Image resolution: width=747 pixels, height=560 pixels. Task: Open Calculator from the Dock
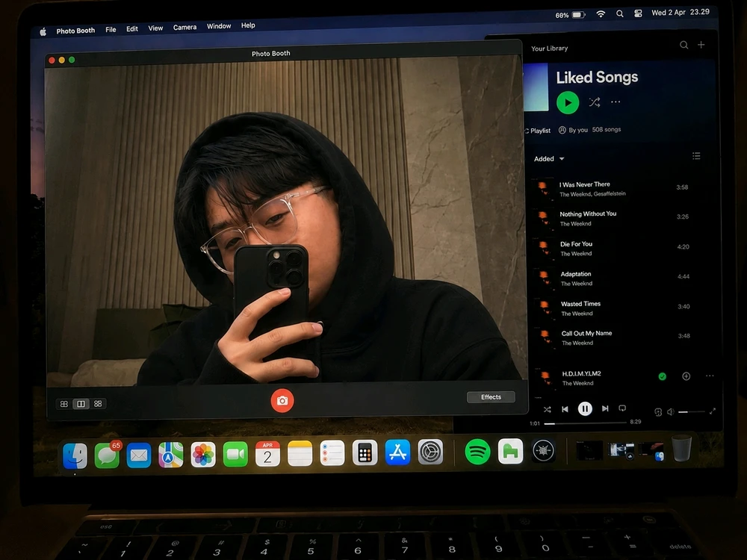(x=365, y=452)
